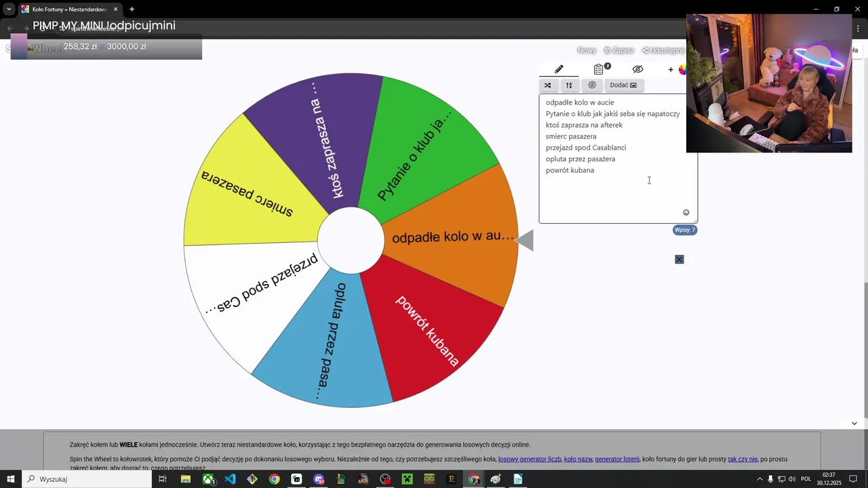Open File Explorer from taskbar
Screen dimensions: 868x488
pos(185,479)
